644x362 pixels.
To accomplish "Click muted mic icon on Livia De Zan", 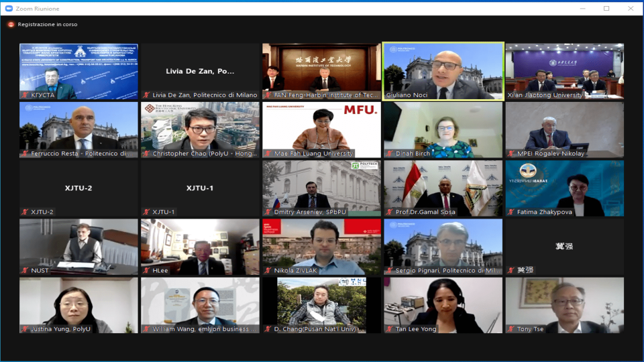I will (x=146, y=95).
